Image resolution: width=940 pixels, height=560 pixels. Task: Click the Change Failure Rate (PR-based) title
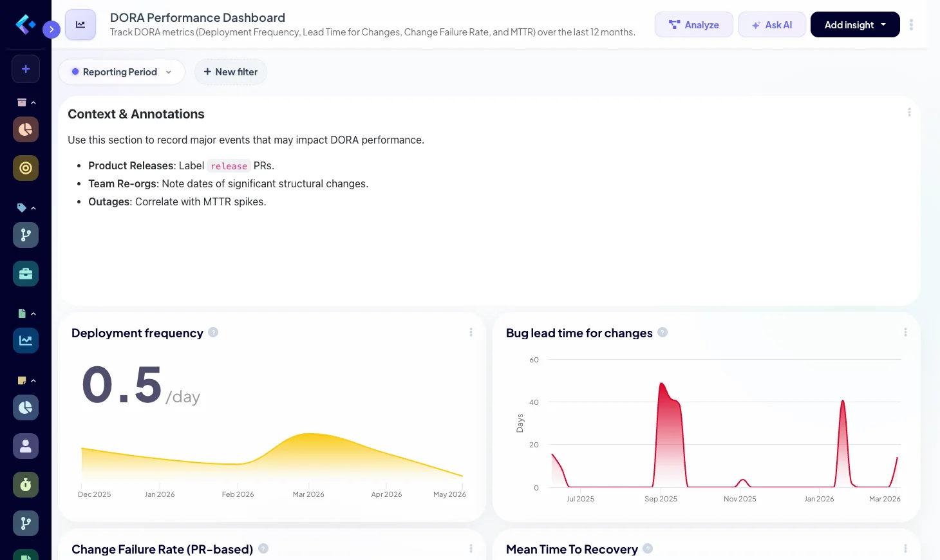pos(162,549)
